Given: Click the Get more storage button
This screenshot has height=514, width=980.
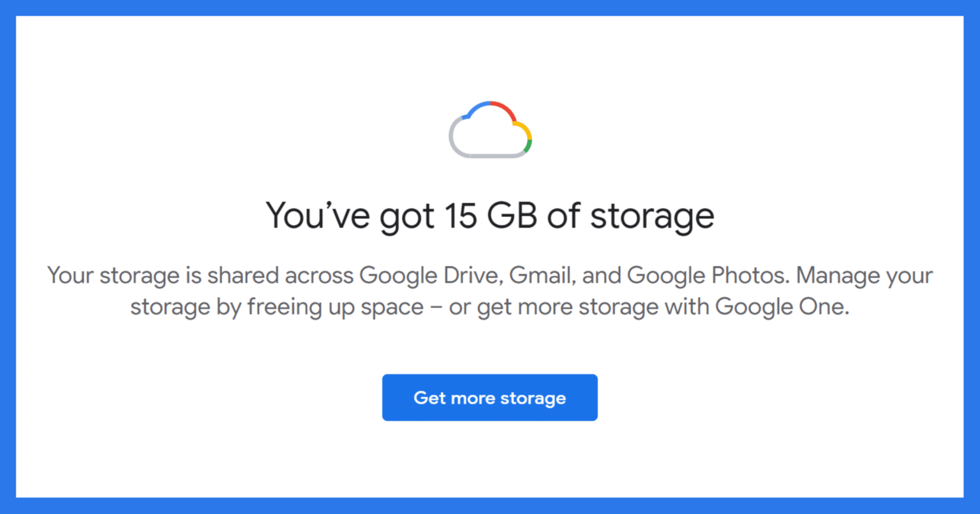Looking at the screenshot, I should [x=490, y=397].
